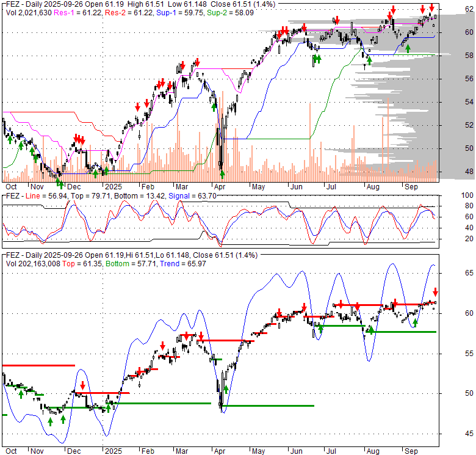The height and width of the screenshot is (455, 476).
Task: Click the Top = 61.35 label in bottom panel
Action: 82,264
